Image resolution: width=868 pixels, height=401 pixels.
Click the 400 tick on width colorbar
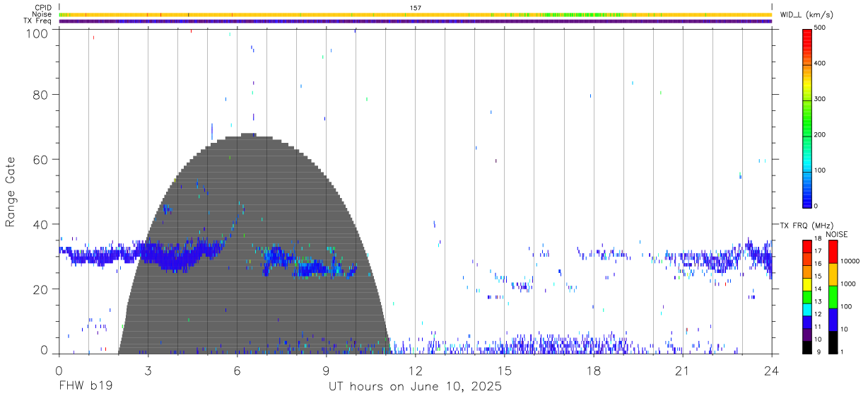pos(821,64)
